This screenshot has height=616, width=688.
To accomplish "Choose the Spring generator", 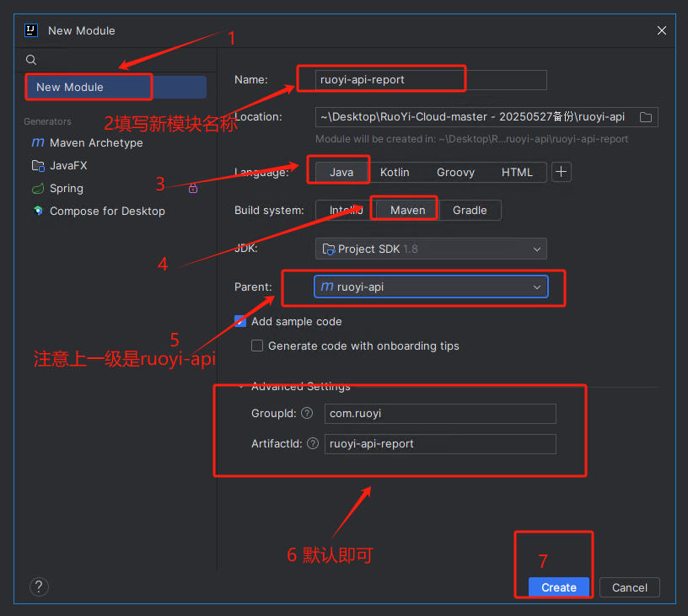I will click(x=67, y=189).
